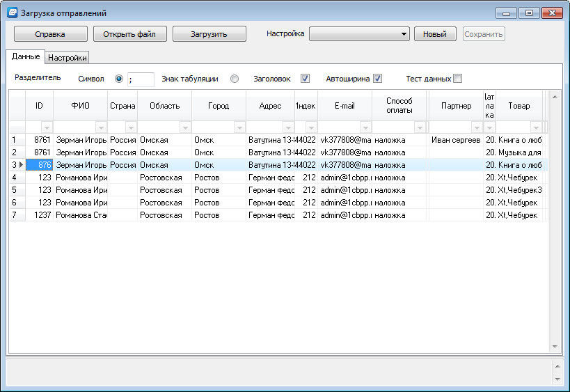Click the table's vertical scrollbar up arrow
This screenshot has width=570, height=392.
(x=555, y=96)
